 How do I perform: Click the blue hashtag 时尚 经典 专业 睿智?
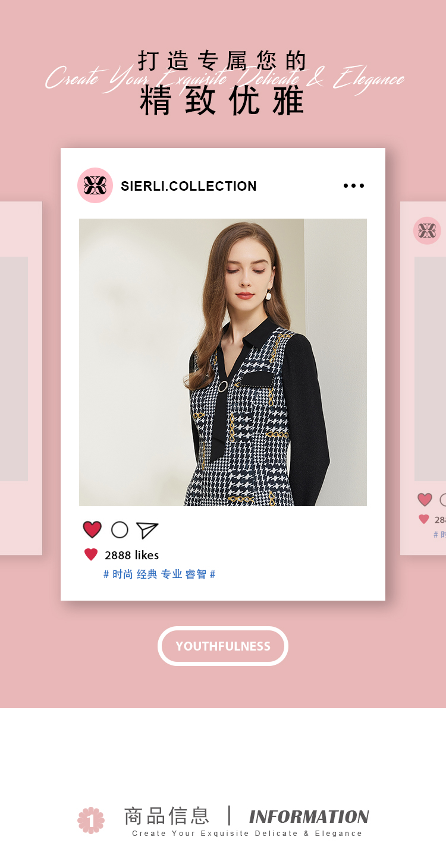(159, 575)
